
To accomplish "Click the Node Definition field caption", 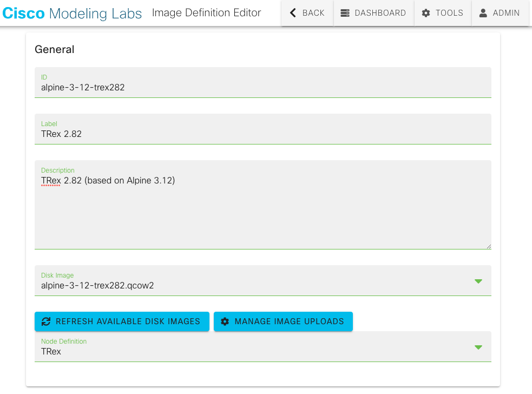I will pos(64,342).
